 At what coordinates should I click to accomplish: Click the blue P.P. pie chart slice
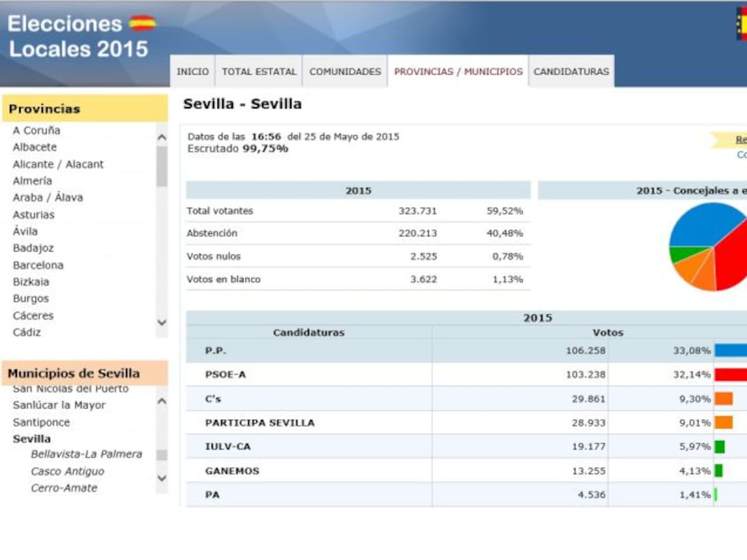coord(703,227)
